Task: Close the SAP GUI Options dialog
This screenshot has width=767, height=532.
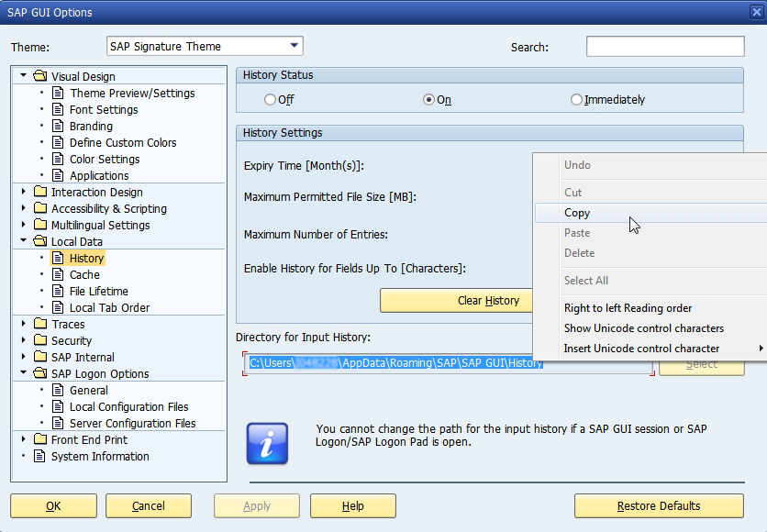Action: [x=757, y=12]
